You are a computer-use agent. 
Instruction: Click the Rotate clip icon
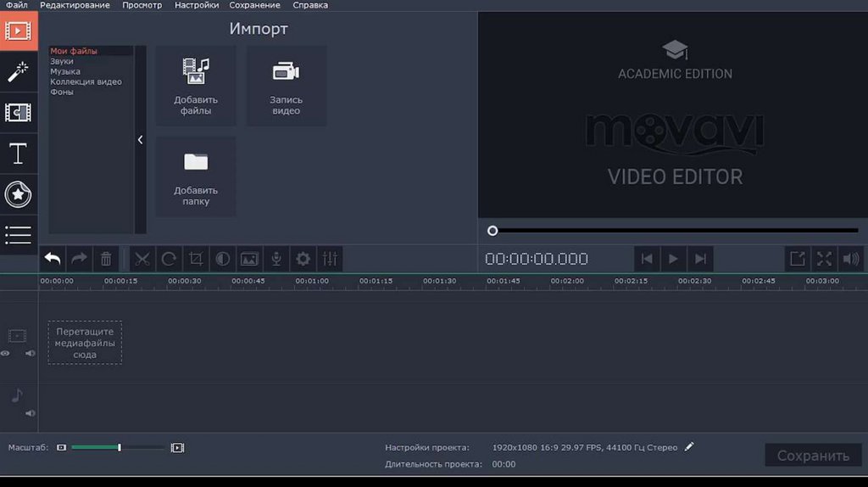click(x=169, y=259)
